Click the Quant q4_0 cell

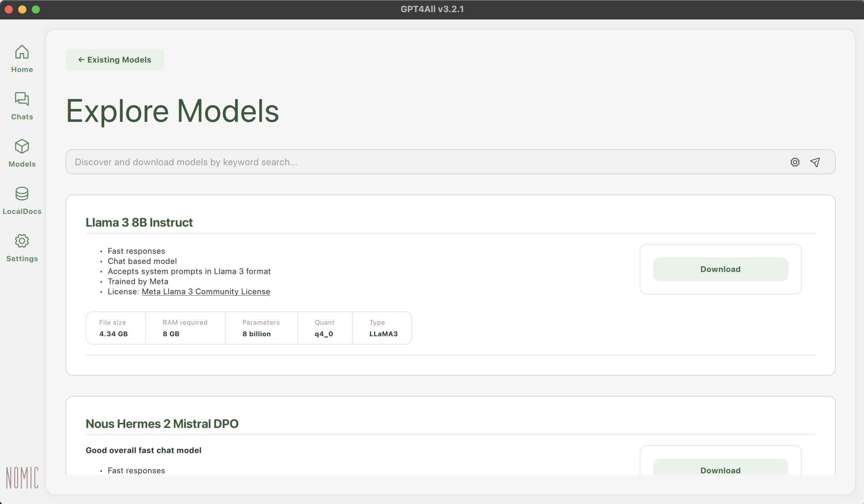point(324,328)
